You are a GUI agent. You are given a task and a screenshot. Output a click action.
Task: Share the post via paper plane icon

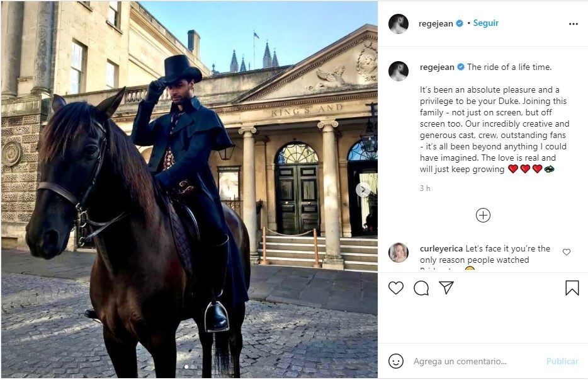tap(446, 287)
